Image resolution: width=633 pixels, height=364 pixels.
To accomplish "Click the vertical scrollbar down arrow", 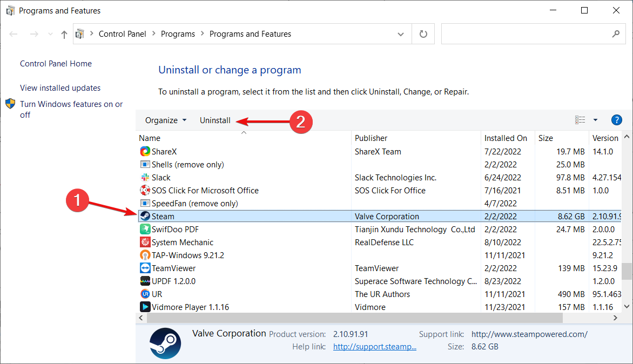I will (x=627, y=307).
